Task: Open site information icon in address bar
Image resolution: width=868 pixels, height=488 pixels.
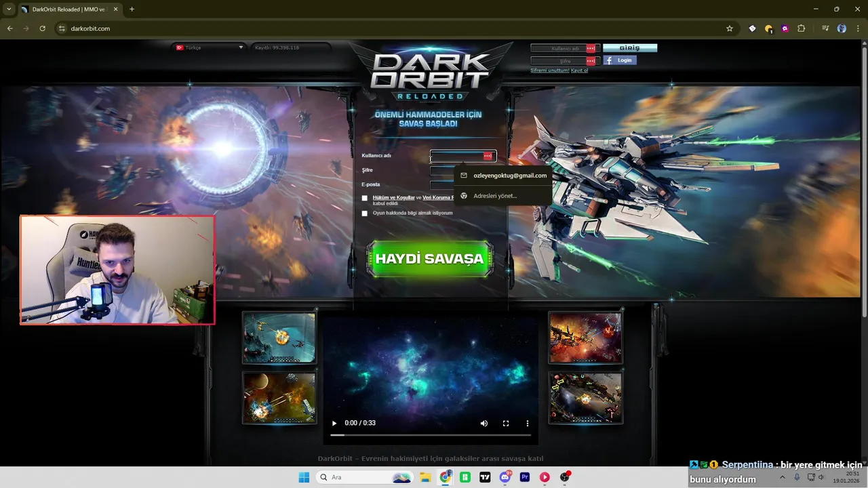Action: click(x=62, y=28)
